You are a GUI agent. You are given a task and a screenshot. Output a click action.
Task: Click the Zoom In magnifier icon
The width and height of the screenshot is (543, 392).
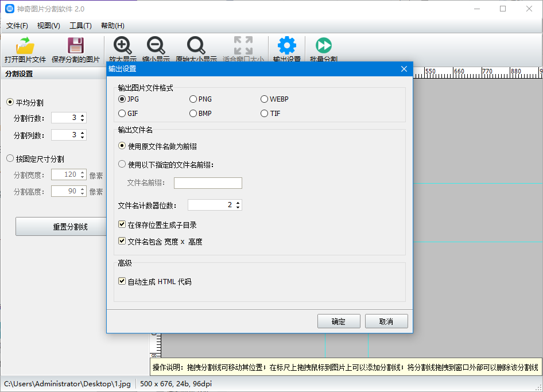(x=122, y=45)
